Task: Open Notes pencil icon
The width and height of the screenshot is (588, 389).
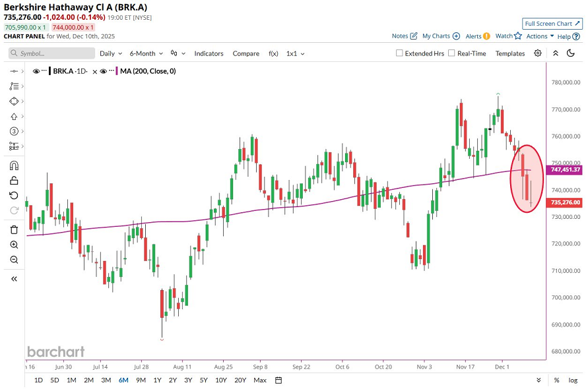Action: coord(414,36)
